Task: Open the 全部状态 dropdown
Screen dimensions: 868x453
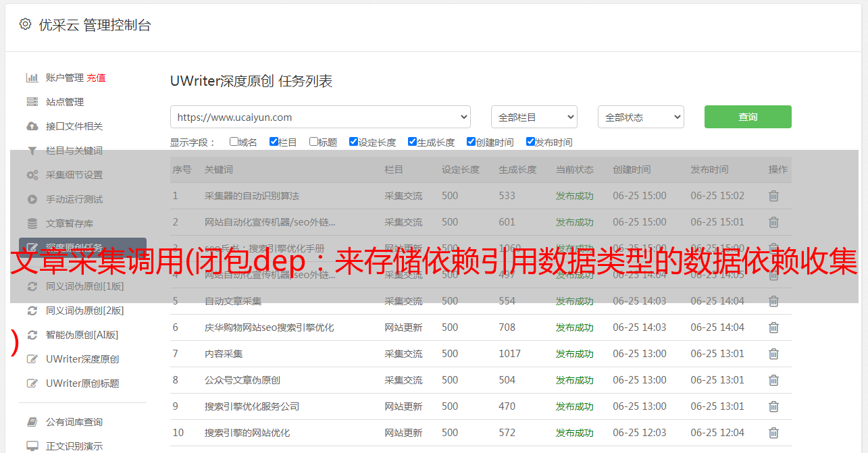Action: (641, 117)
